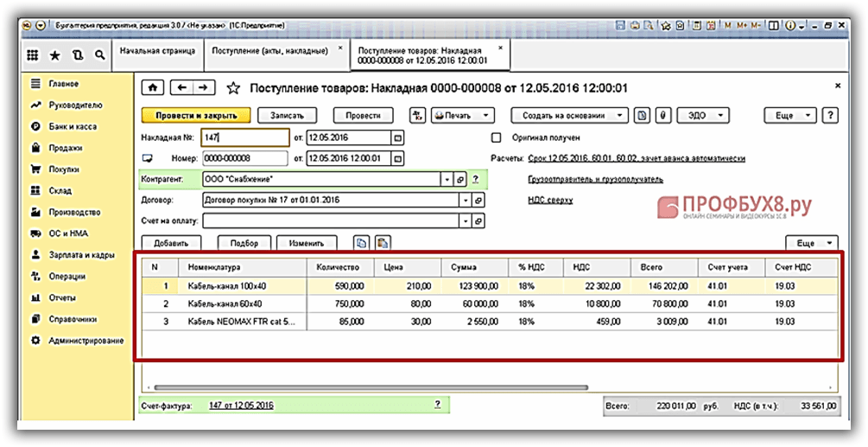Navigate forward with the right arrow
The width and height of the screenshot is (868, 447).
point(203,87)
